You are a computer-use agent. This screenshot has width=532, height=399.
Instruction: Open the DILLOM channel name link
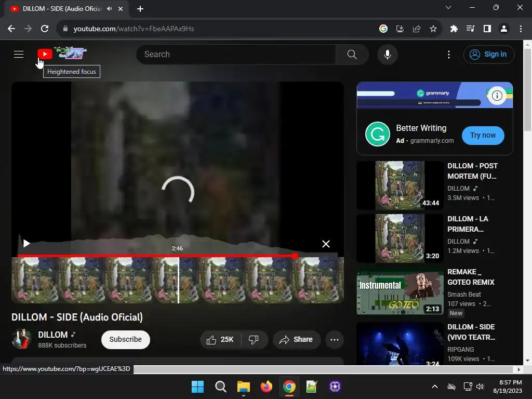(53, 335)
